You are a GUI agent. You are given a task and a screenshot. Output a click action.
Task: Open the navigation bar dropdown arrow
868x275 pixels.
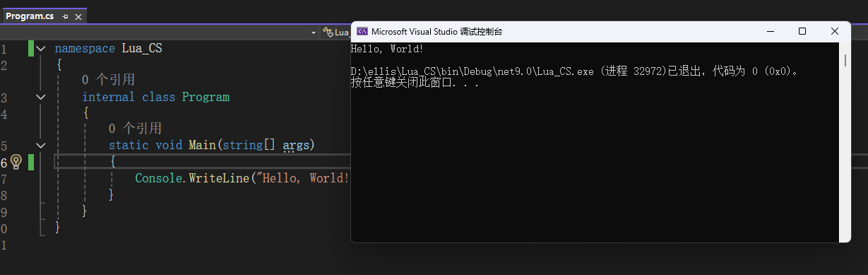coord(314,32)
